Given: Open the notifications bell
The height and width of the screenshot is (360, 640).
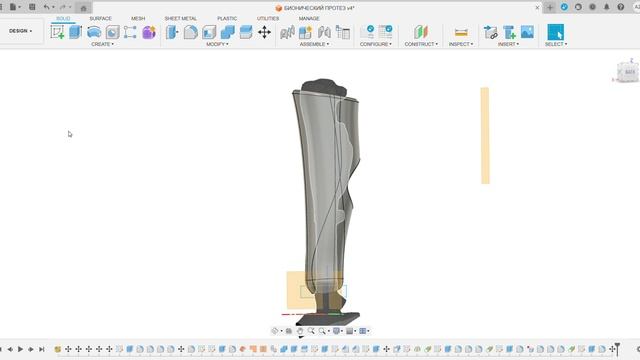Looking at the screenshot, I should pyautogui.click(x=607, y=7).
